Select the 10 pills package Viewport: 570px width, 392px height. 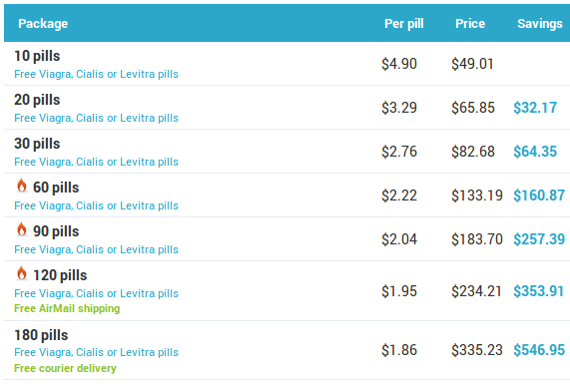(x=37, y=56)
